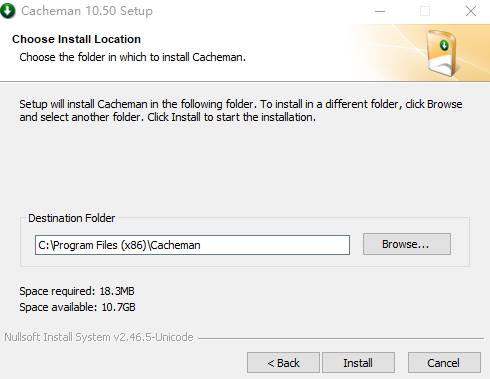Click the "Cacheman 10.50 Setup" window title
Image resolution: width=490 pixels, height=379 pixels.
87,11
